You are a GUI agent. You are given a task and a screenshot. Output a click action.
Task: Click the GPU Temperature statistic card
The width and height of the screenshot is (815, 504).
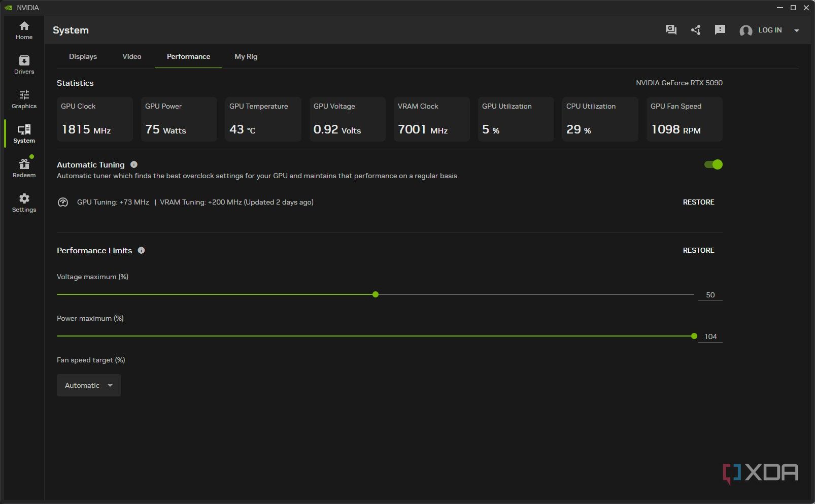click(263, 119)
